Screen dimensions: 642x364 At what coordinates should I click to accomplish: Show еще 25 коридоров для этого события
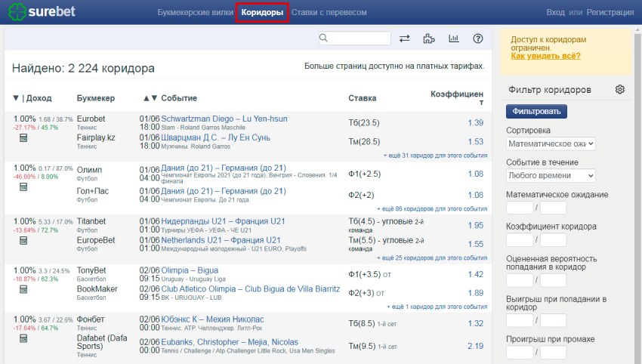[432, 258]
